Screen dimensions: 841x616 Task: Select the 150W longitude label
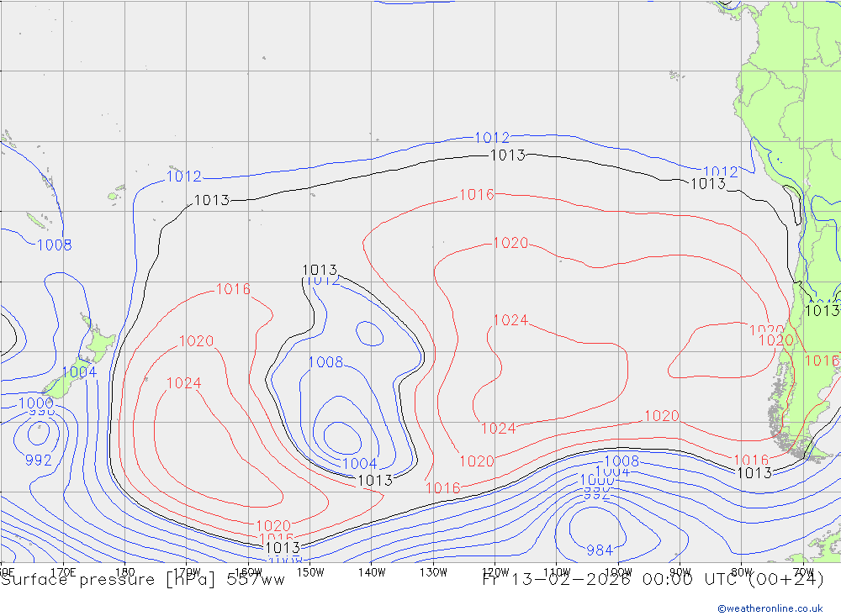309,572
